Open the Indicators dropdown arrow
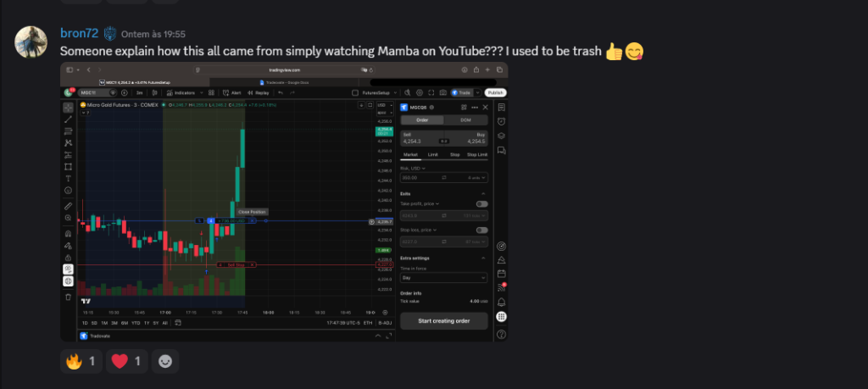 [x=202, y=92]
